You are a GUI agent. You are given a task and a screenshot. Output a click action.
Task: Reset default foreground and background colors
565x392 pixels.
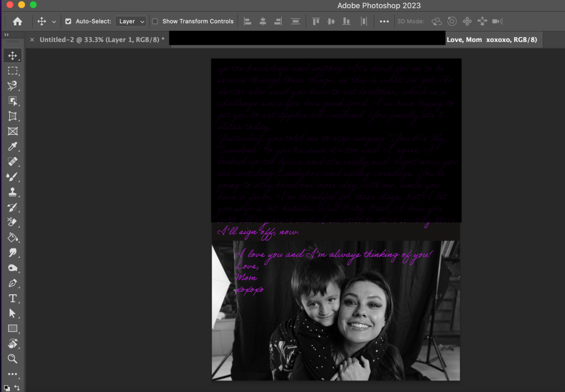7,388
